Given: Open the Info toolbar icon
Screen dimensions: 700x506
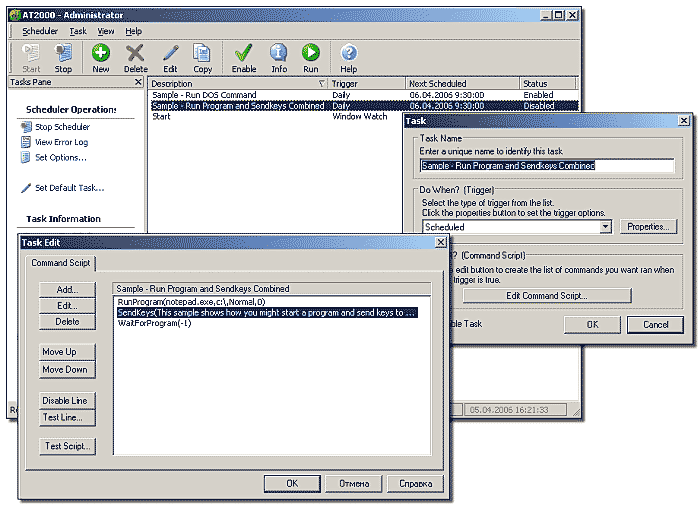Looking at the screenshot, I should 279,57.
